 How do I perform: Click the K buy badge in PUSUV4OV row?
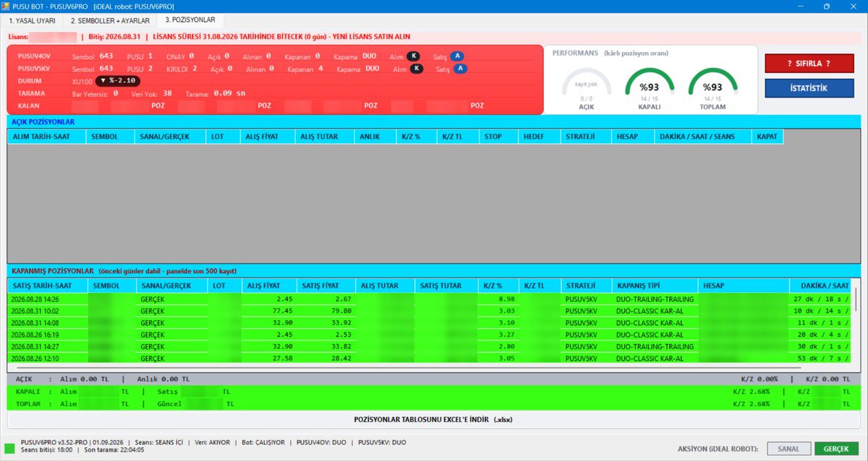pos(414,56)
